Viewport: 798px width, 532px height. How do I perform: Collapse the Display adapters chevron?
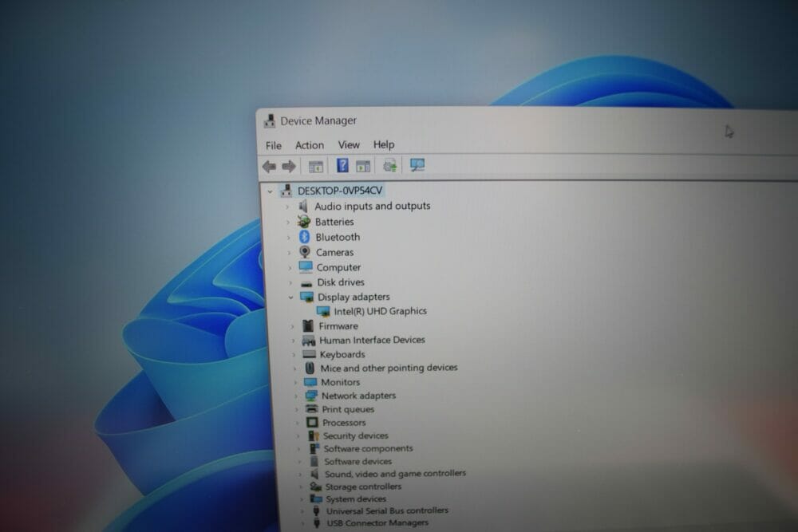(x=291, y=297)
